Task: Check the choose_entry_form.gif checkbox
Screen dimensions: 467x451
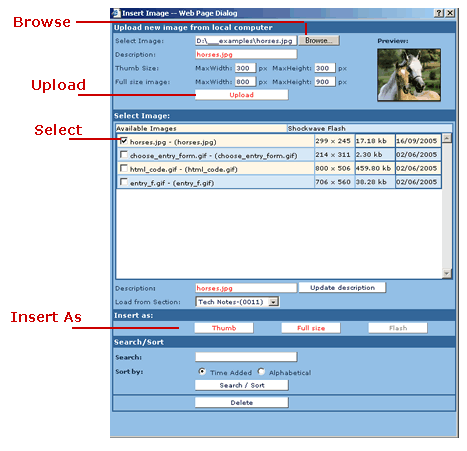Action: [x=124, y=155]
